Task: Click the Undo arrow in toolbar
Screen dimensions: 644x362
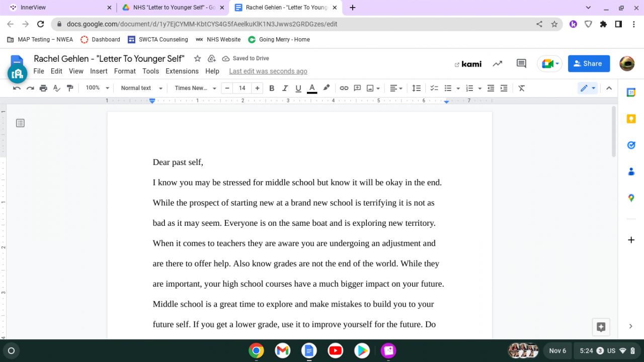Action: (x=17, y=88)
